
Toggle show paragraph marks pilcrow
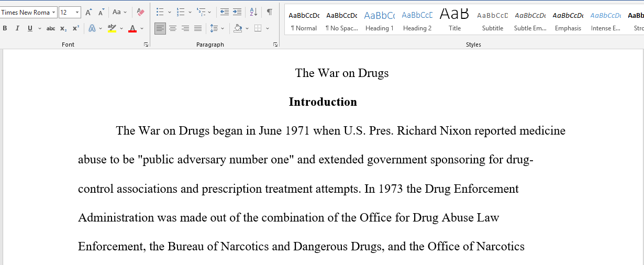click(x=269, y=12)
